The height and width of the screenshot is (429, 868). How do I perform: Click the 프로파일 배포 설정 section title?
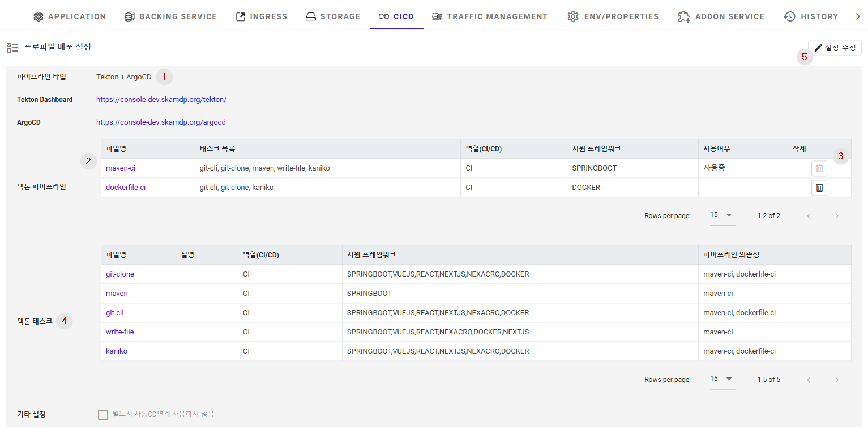click(x=57, y=47)
